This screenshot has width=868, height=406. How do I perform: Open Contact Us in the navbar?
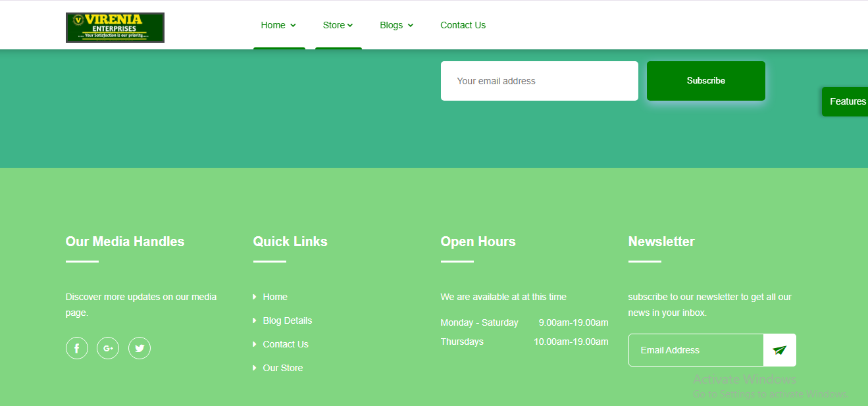pos(463,25)
